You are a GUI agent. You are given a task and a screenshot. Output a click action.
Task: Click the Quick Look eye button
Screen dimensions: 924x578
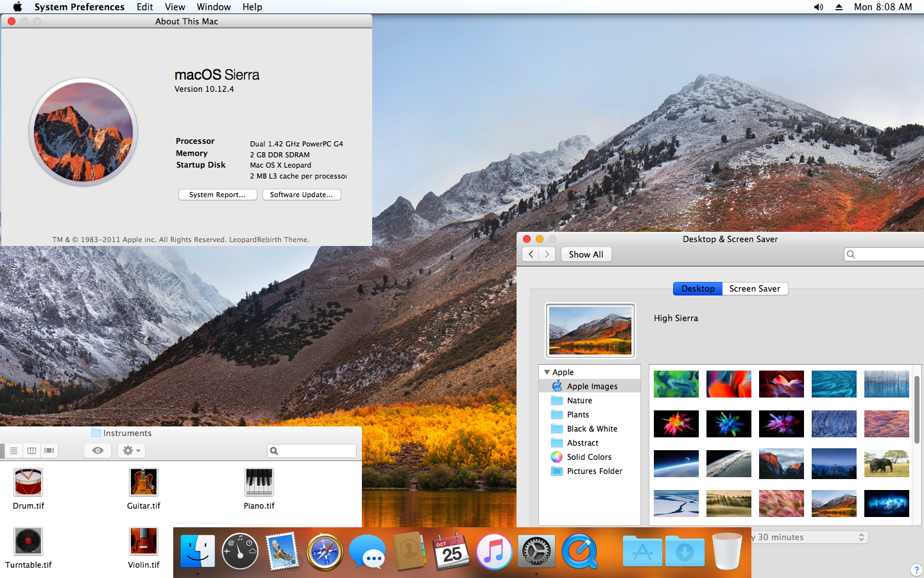(98, 451)
